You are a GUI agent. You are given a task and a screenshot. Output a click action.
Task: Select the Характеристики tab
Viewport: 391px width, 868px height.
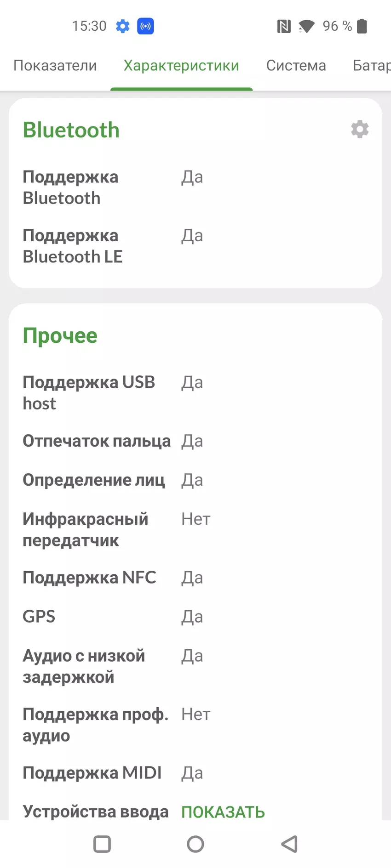point(181,66)
